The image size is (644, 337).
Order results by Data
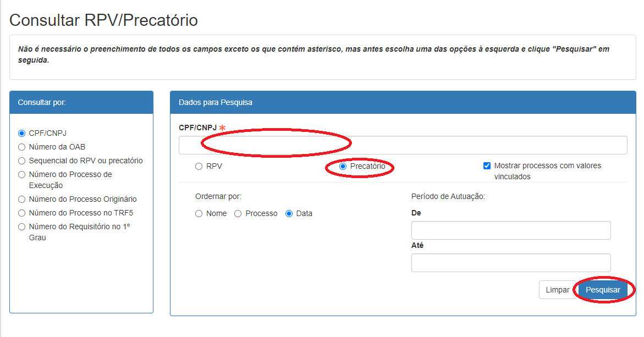click(x=289, y=213)
